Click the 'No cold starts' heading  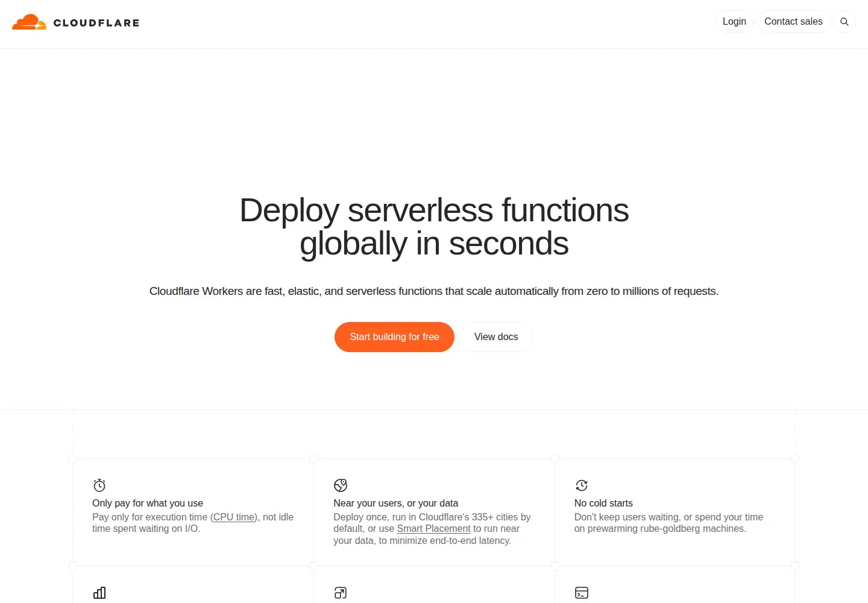point(603,504)
